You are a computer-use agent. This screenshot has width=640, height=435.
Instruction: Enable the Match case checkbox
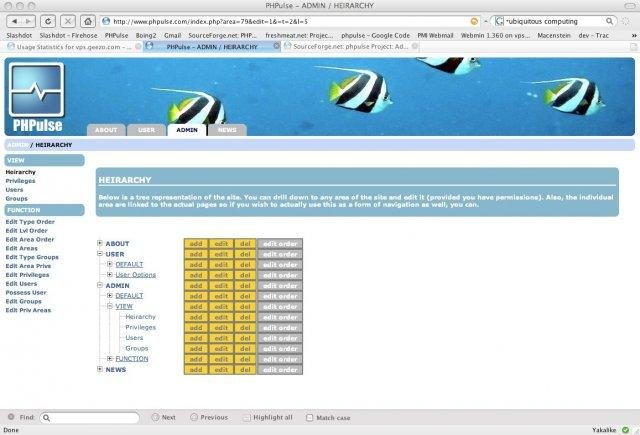point(309,417)
